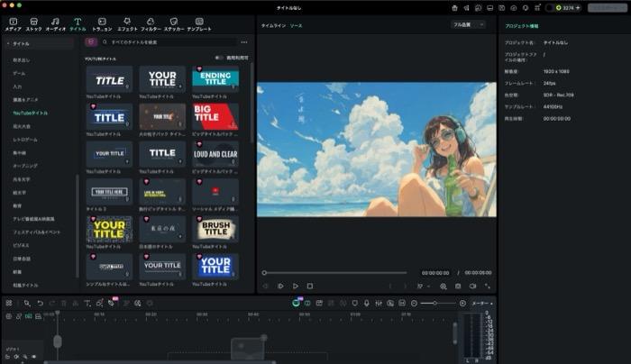Open the フル品質 preview quality dropdown
631x364 pixels.
tap(468, 25)
